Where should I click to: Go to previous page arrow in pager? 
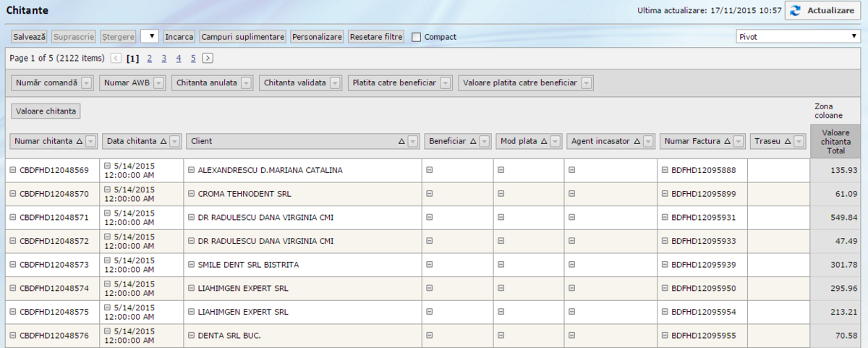(116, 58)
